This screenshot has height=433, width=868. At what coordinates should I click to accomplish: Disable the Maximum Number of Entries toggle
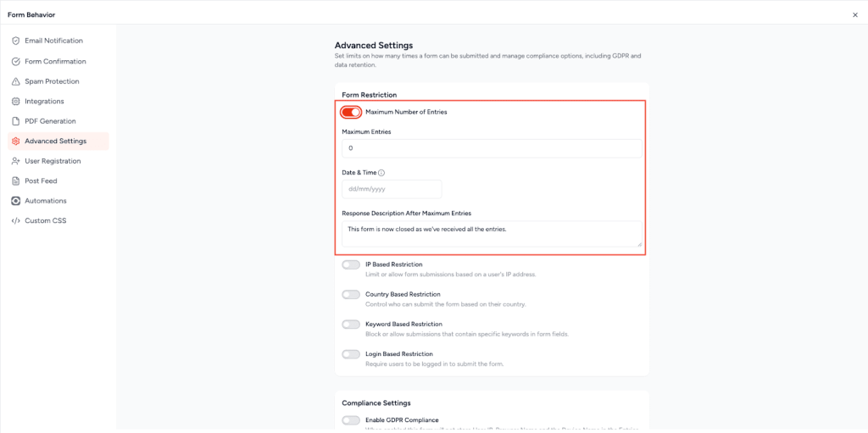[351, 112]
